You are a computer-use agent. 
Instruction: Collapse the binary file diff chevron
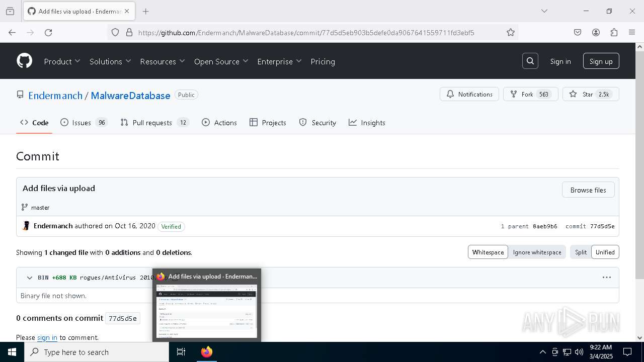tap(29, 278)
